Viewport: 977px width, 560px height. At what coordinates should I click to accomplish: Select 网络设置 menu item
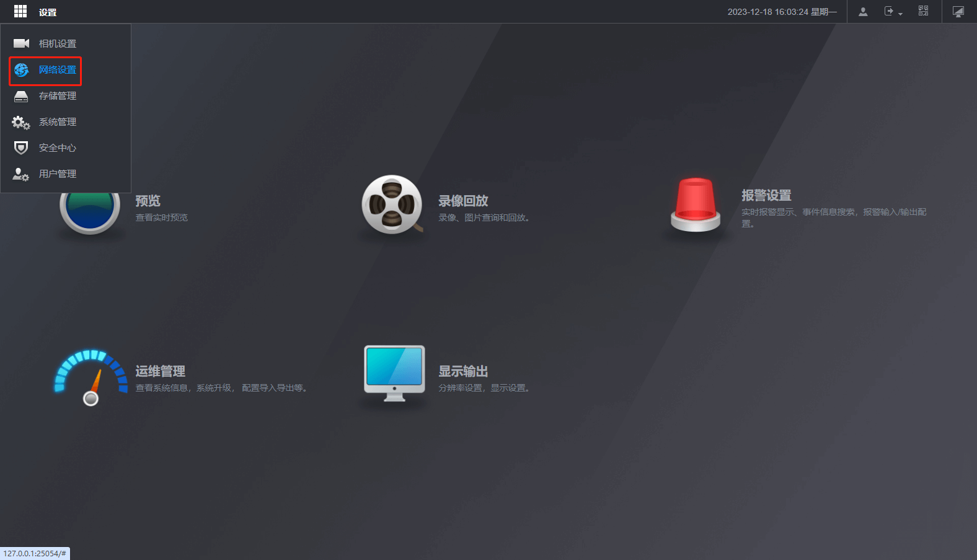[x=58, y=70]
